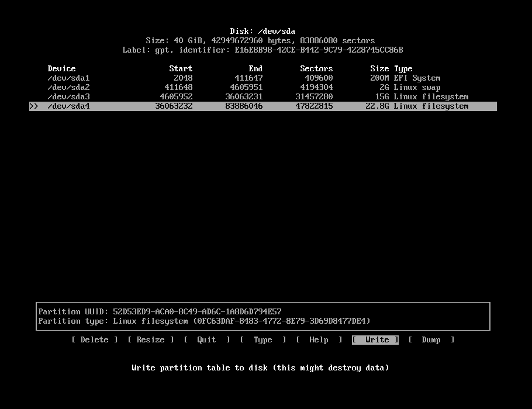The height and width of the screenshot is (409, 532).
Task: Click the Start column header
Action: coord(181,69)
